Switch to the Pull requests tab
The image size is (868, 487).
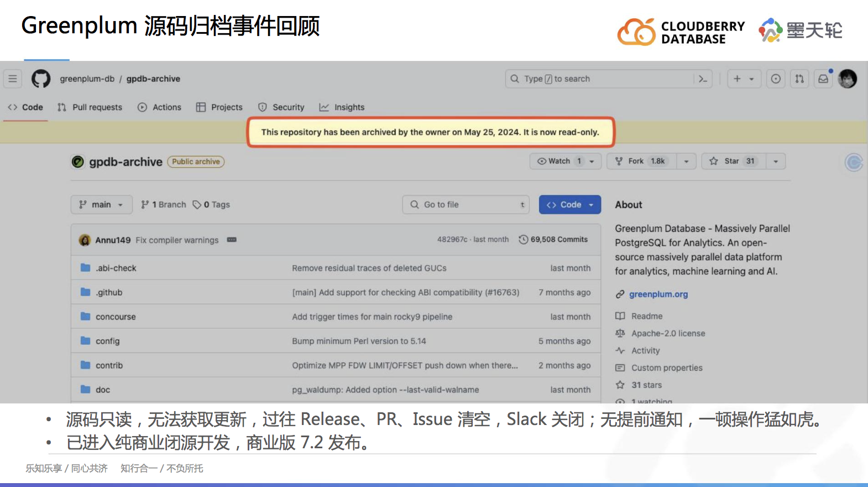coord(90,107)
